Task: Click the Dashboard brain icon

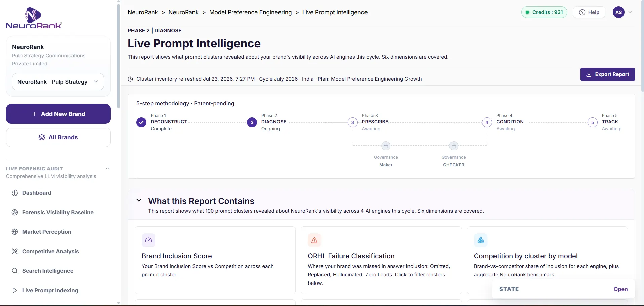Action: [x=15, y=193]
